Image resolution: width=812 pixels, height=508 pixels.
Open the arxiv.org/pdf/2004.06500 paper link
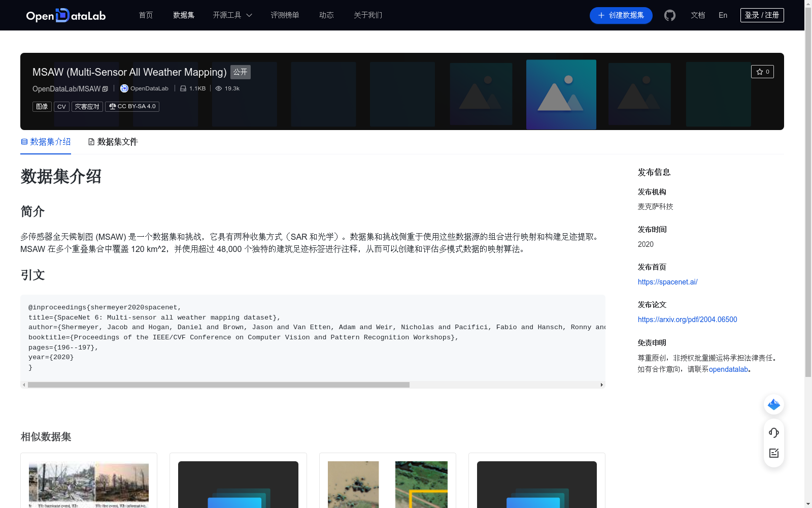[687, 320]
